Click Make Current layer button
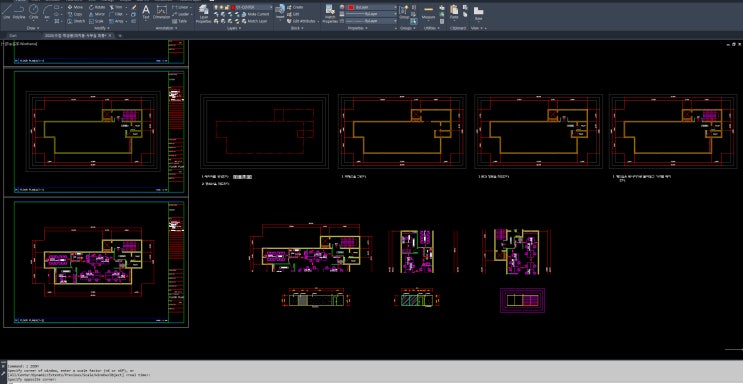Image resolution: width=743 pixels, height=384 pixels. [254, 14]
